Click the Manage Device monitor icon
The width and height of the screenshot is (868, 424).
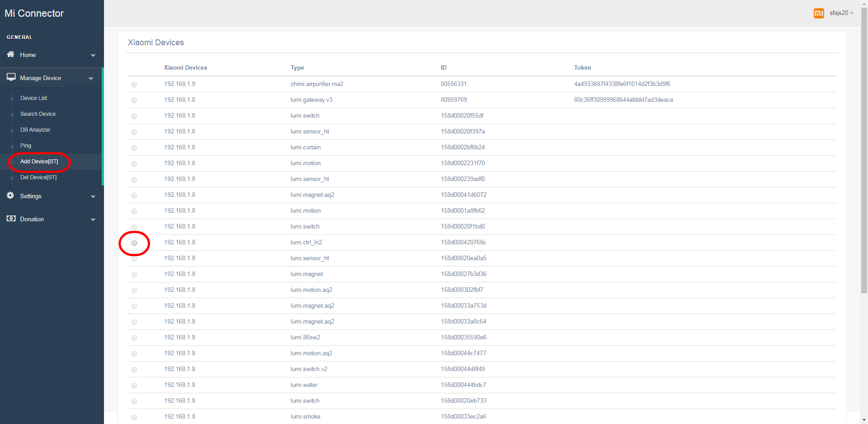click(11, 77)
